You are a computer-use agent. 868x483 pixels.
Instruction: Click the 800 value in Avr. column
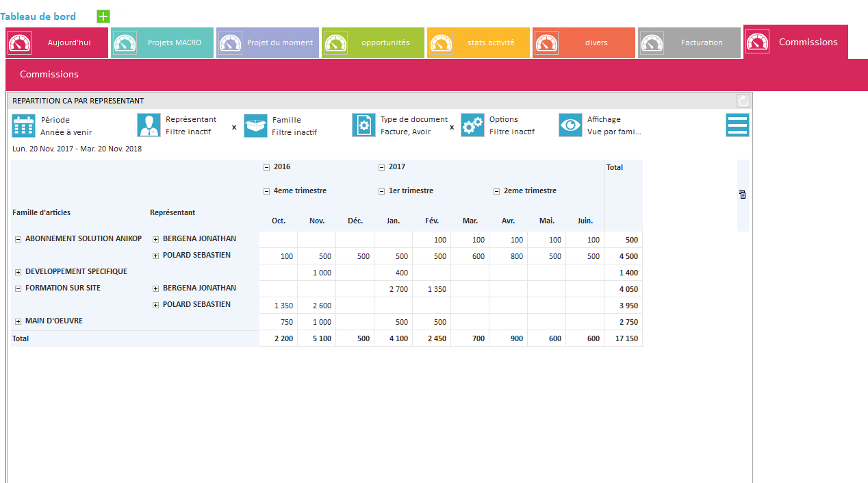tap(509, 256)
